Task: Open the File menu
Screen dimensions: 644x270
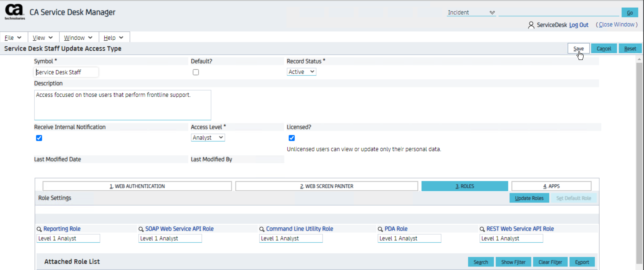Action: click(13, 38)
